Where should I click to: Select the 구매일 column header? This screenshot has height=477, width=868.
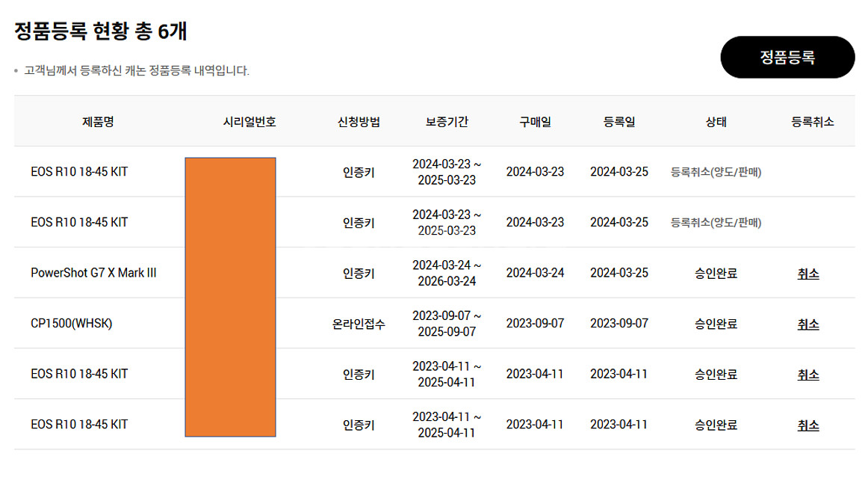pos(536,121)
